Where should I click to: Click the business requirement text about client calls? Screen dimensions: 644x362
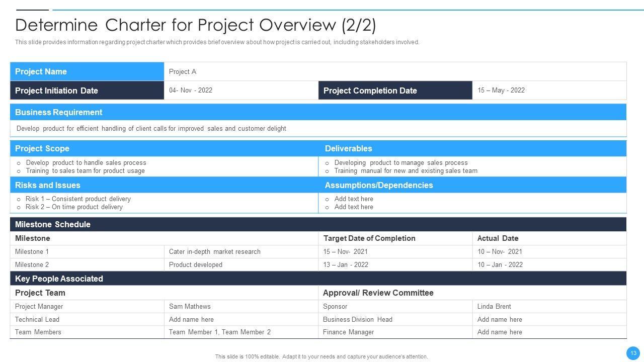pyautogui.click(x=151, y=129)
